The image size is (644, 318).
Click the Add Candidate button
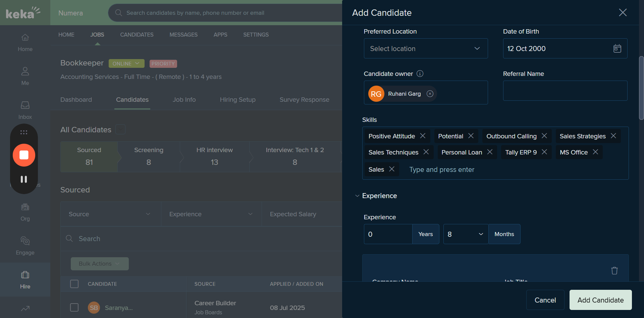[x=600, y=300]
